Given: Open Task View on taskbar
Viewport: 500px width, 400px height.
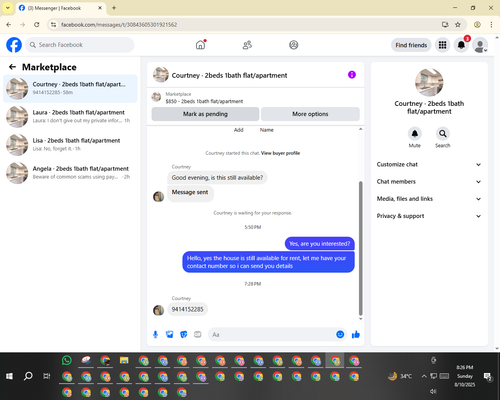Looking at the screenshot, I should (x=47, y=376).
